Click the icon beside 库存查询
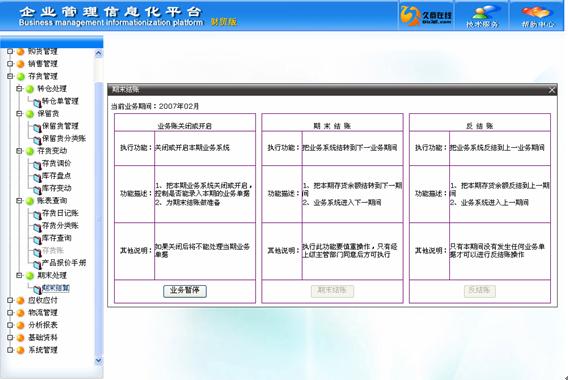Viewport: 568px width, 380px height. [x=37, y=240]
